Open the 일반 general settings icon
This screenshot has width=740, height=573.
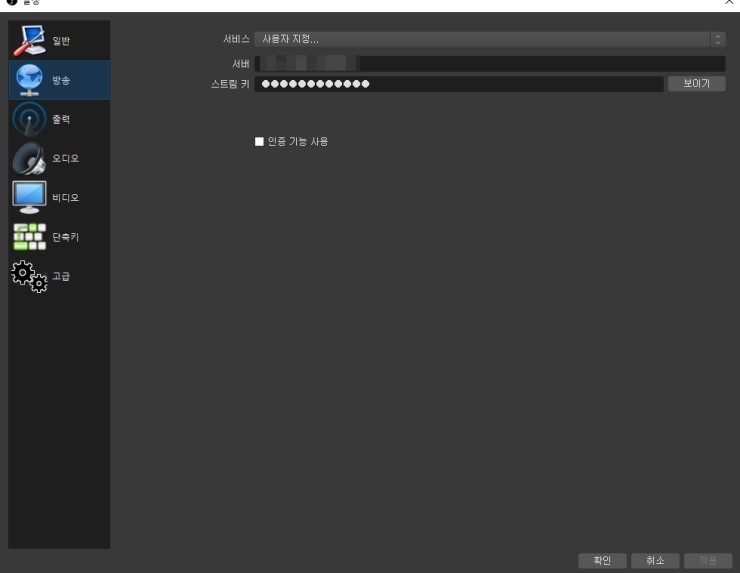pos(29,41)
